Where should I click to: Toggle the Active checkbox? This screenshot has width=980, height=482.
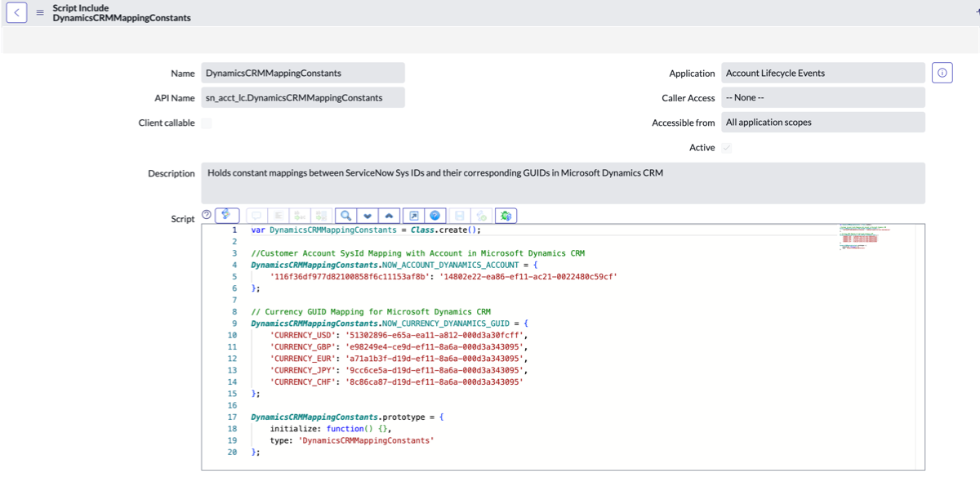tap(727, 148)
